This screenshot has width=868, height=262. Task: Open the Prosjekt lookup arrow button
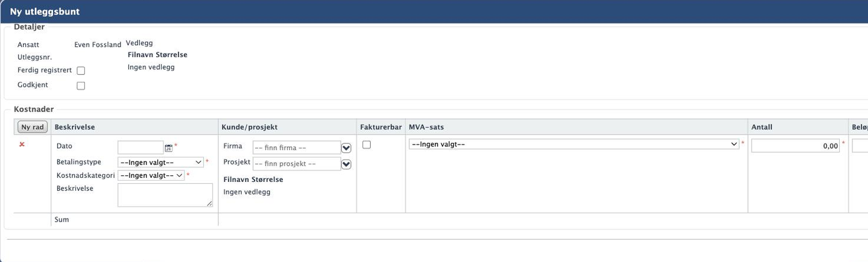pyautogui.click(x=346, y=164)
